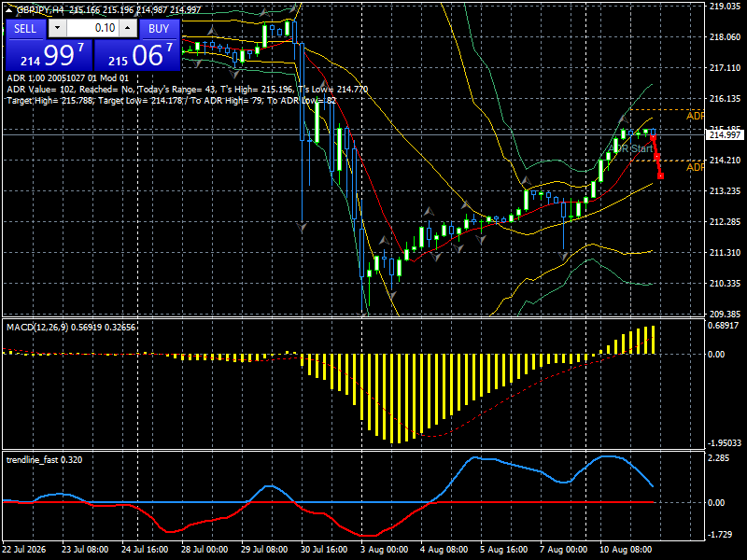Viewport: 747px width, 560px height.
Task: Click 213.235 on the price scale
Action: [x=726, y=191]
